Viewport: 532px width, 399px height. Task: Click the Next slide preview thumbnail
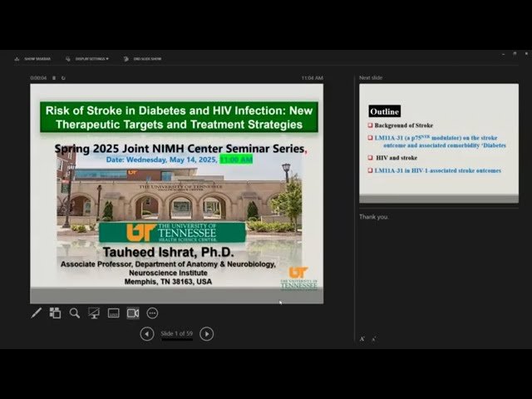(438, 143)
